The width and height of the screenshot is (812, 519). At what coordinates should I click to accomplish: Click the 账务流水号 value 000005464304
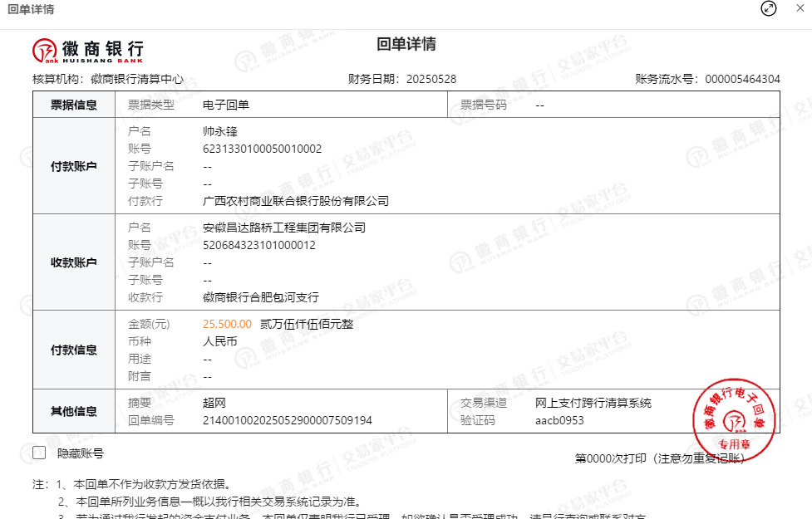click(742, 79)
